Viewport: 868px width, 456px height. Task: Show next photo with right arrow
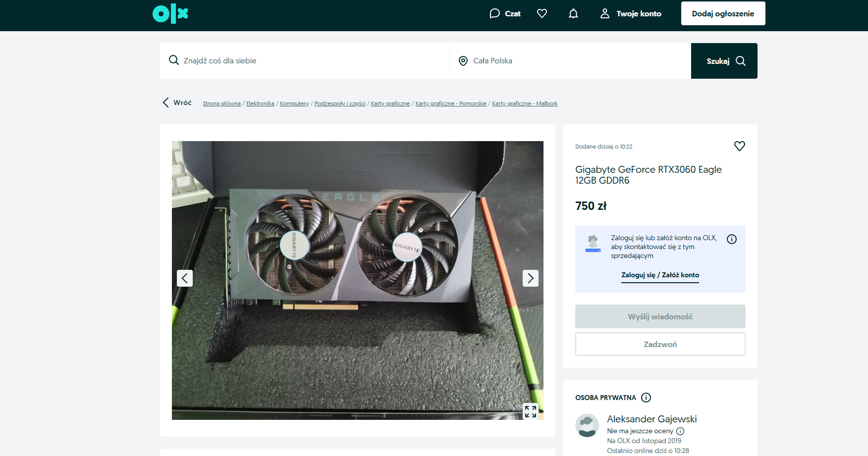tap(531, 278)
